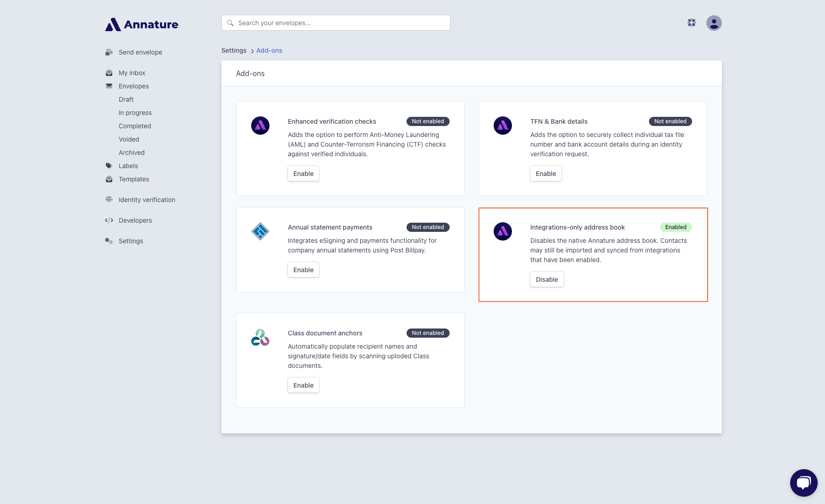825x504 pixels.
Task: Click the Add-ons panel heading
Action: [250, 73]
